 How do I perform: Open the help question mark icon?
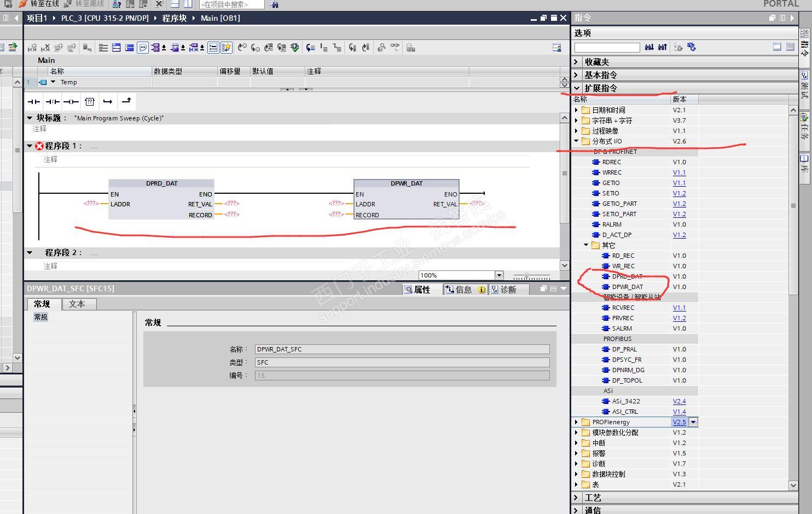pos(117,4)
